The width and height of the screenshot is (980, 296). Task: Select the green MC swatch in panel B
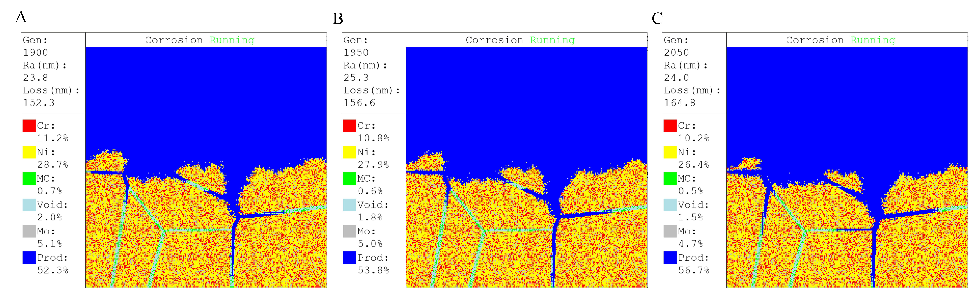(349, 178)
